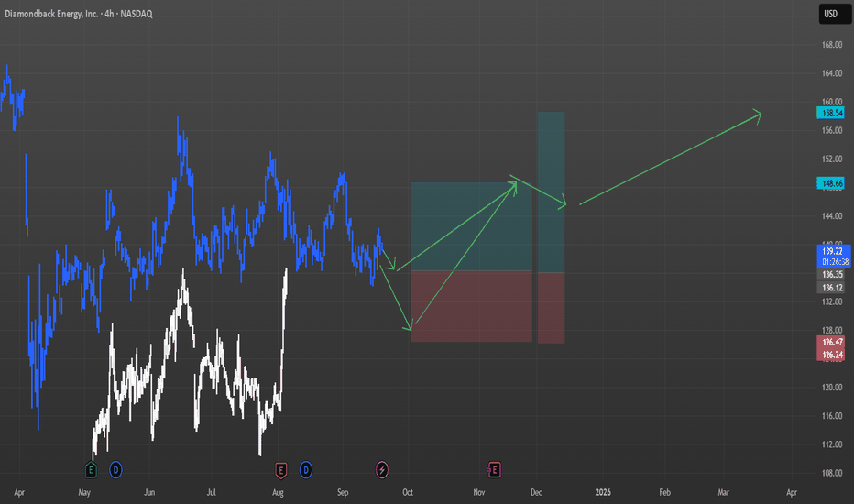Open the USD currency selector
Image resolution: width=854 pixels, height=504 pixels.
click(828, 15)
